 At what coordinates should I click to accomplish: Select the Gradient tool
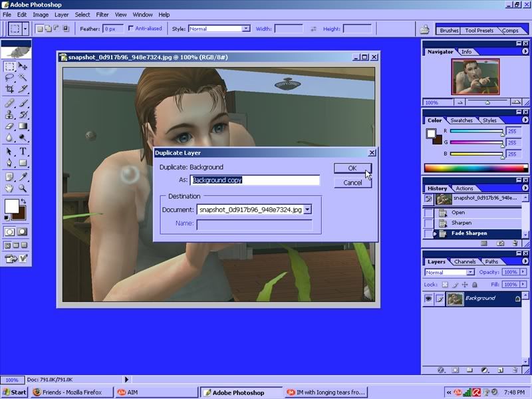pos(23,126)
